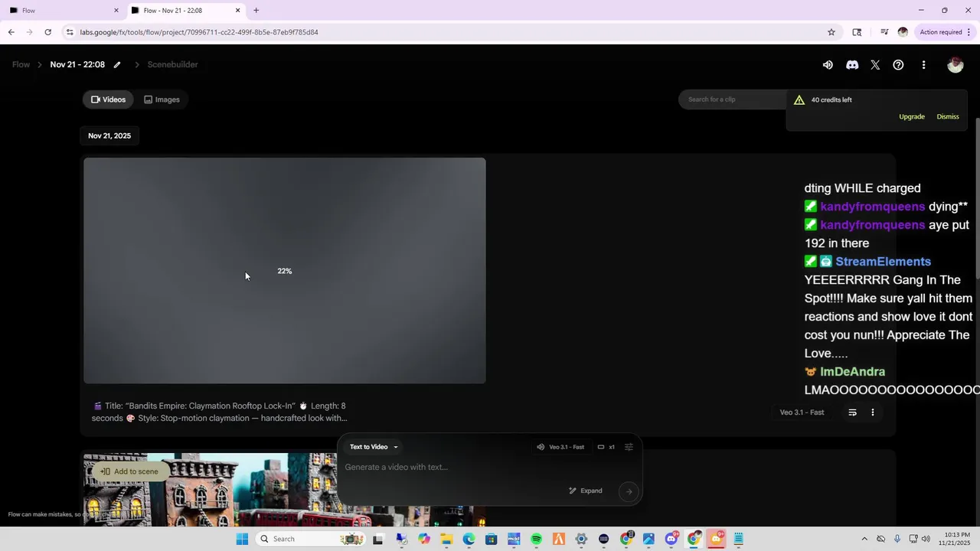Open the Scenebuilder breadcrumb
980x551 pixels.
[x=172, y=65]
